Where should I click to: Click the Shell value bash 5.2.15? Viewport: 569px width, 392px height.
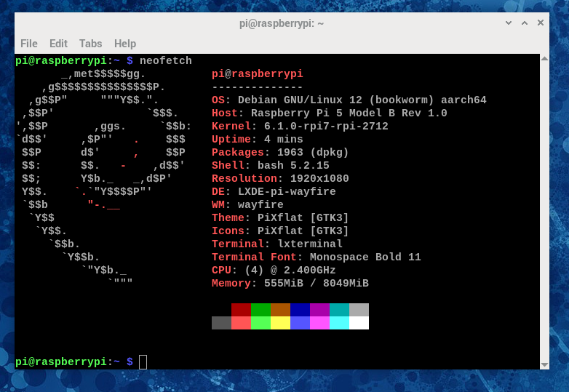pos(293,165)
